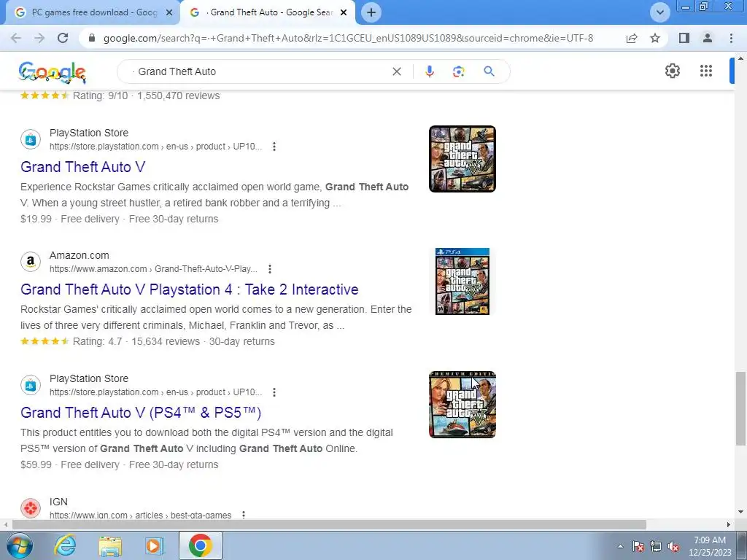Open the Premium Edition GTA V thumbnail

point(462,405)
